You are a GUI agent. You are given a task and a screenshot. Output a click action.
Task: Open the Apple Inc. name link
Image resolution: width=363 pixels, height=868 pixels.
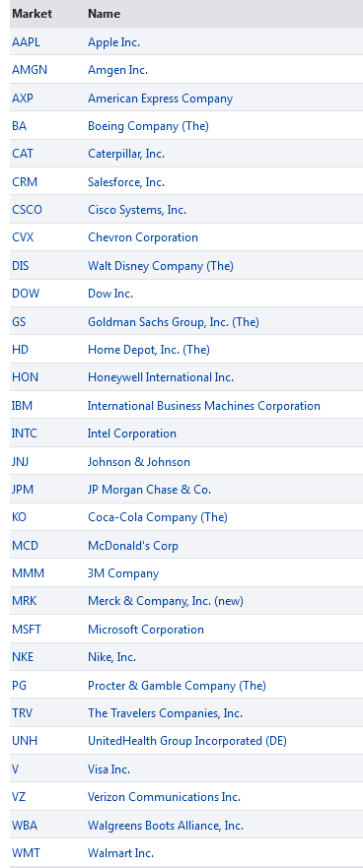point(113,42)
